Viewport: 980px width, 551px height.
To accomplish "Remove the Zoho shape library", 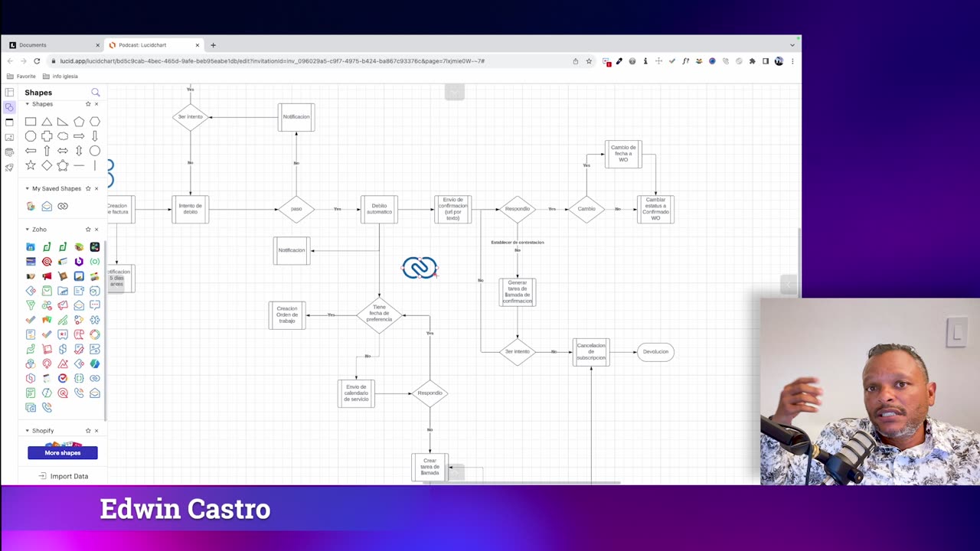I will [x=96, y=230].
